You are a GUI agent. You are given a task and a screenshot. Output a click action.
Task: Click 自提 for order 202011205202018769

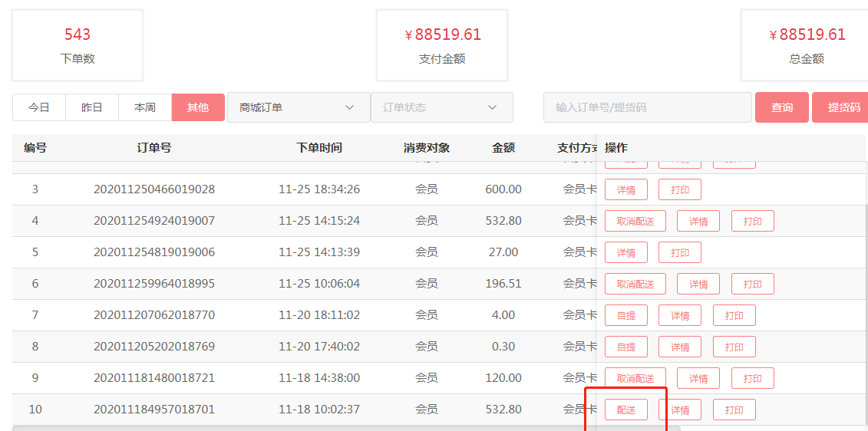tap(626, 347)
